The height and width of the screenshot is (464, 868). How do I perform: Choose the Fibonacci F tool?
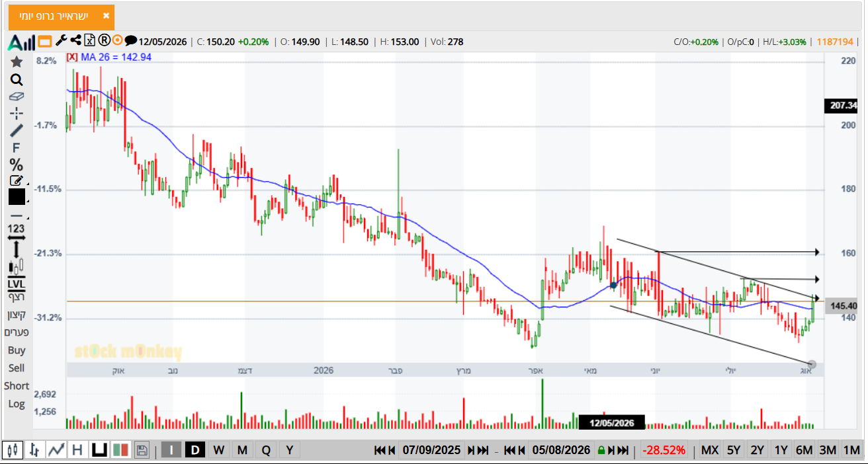[x=17, y=147]
